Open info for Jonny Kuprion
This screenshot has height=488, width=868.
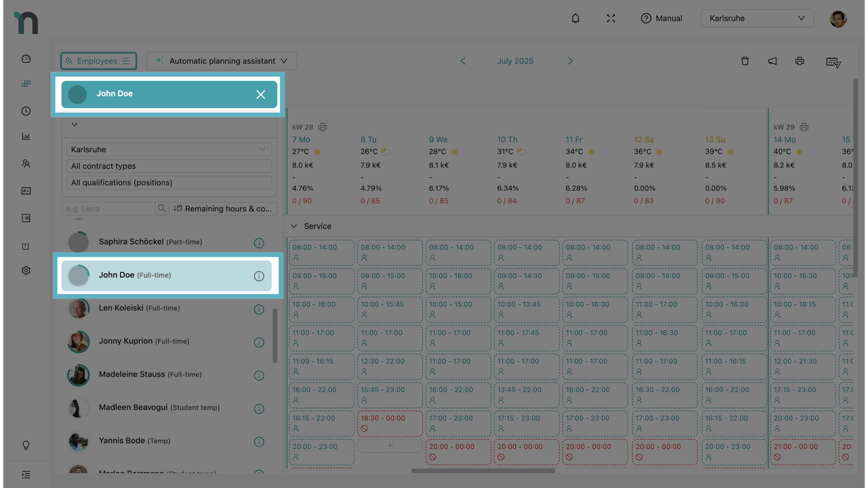[259, 343]
